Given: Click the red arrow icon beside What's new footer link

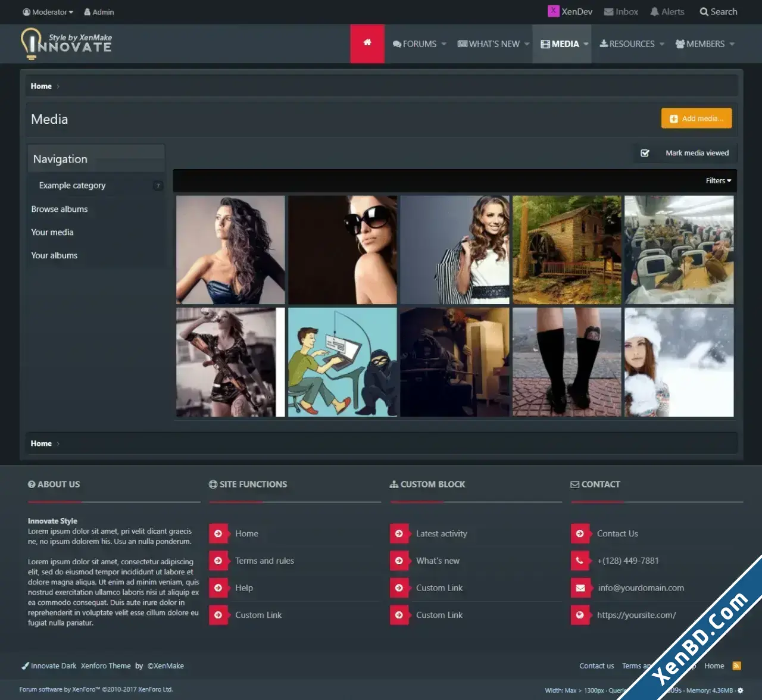Looking at the screenshot, I should [399, 561].
